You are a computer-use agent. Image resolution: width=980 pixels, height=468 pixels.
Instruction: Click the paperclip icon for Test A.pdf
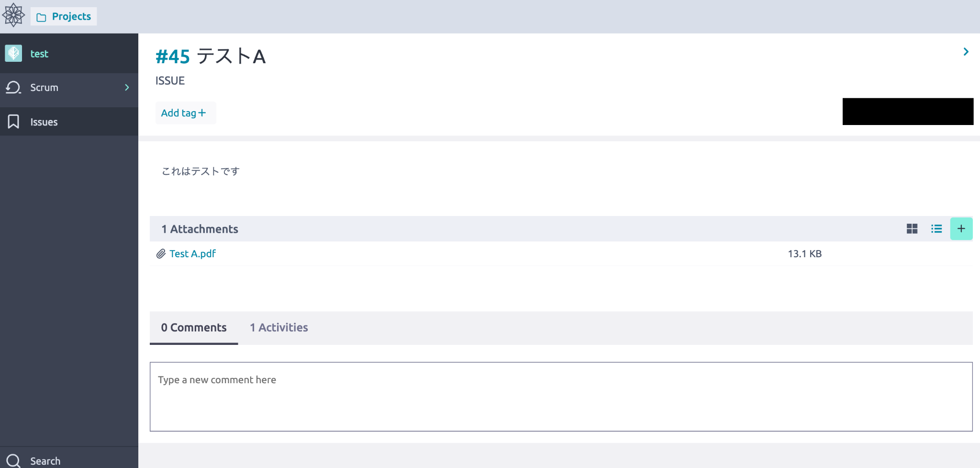[x=161, y=254]
